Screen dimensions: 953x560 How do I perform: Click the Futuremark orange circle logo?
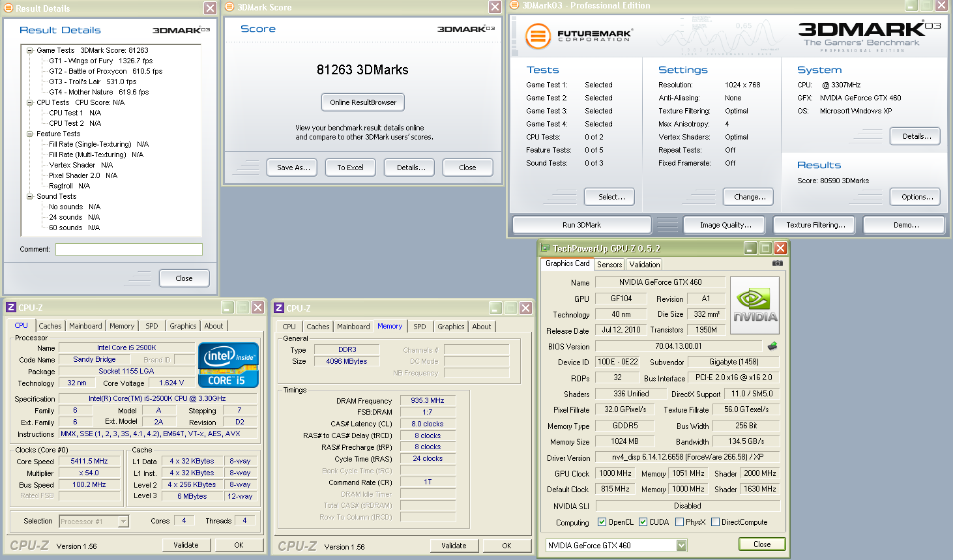538,37
